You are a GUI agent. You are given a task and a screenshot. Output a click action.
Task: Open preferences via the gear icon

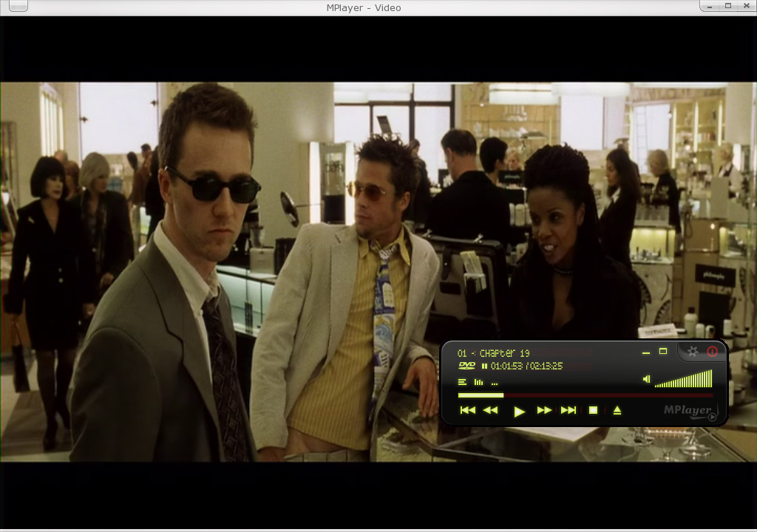[x=693, y=352]
